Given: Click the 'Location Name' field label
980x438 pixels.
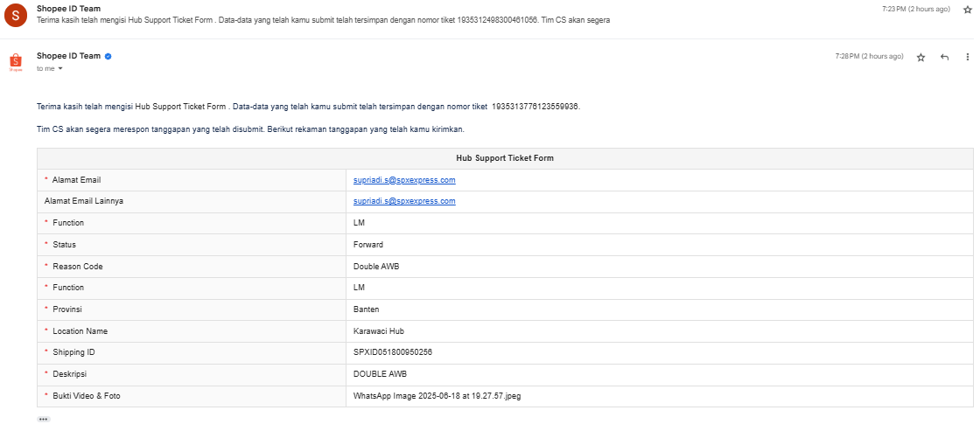Looking at the screenshot, I should [x=80, y=331].
